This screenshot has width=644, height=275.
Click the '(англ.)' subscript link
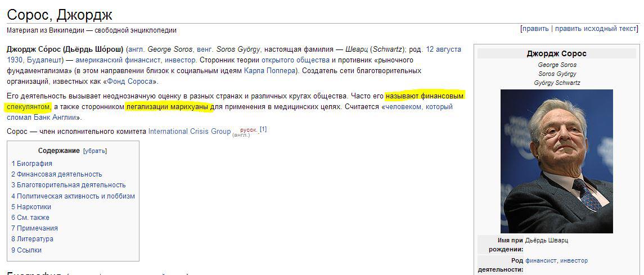coord(241,134)
